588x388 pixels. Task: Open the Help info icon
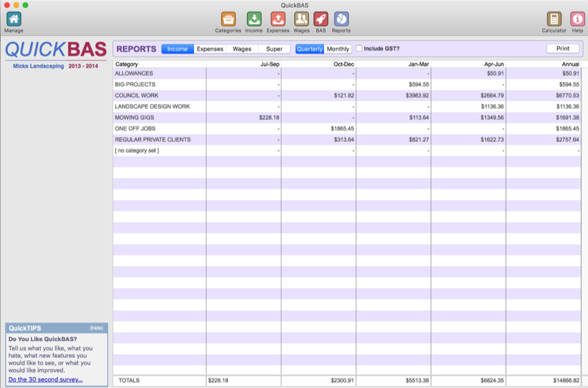click(x=578, y=19)
